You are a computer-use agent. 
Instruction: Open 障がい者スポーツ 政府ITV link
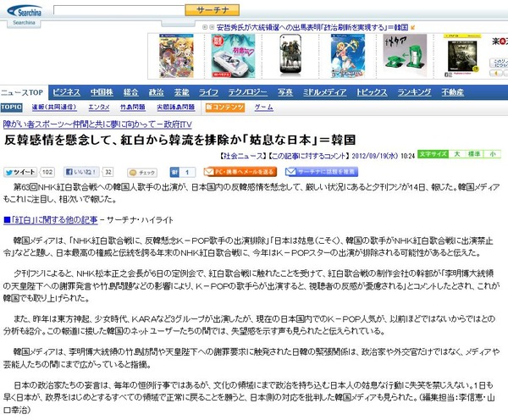pyautogui.click(x=97, y=124)
